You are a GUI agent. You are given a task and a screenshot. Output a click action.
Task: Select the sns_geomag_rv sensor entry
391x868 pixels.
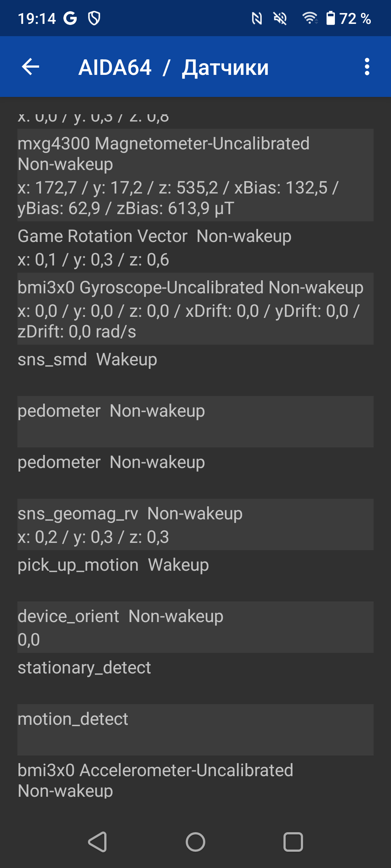195,524
